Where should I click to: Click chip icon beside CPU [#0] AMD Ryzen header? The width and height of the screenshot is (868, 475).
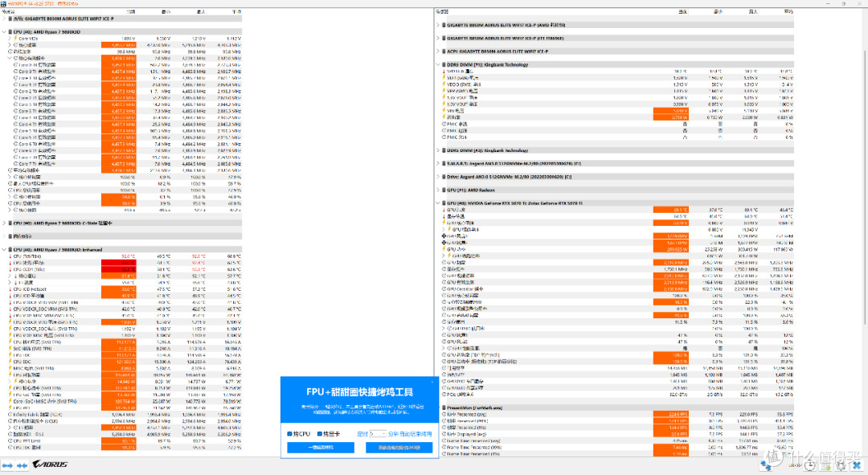coord(10,32)
